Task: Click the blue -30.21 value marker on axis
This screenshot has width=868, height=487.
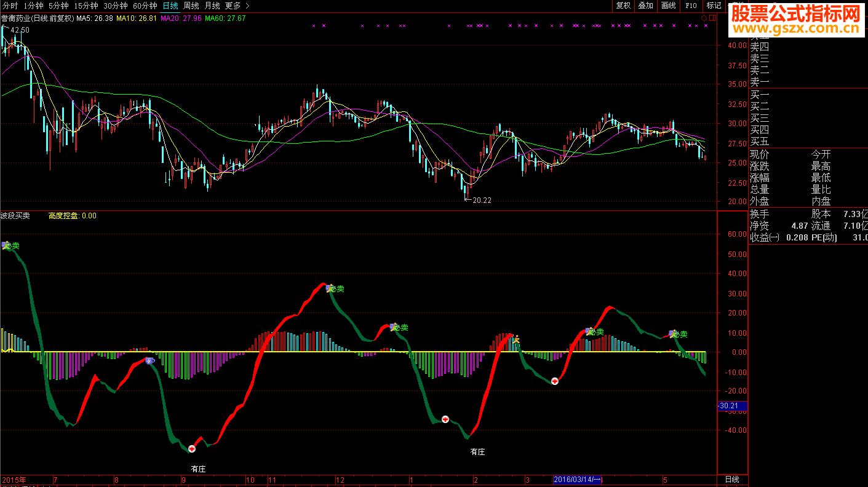Action: (x=732, y=406)
